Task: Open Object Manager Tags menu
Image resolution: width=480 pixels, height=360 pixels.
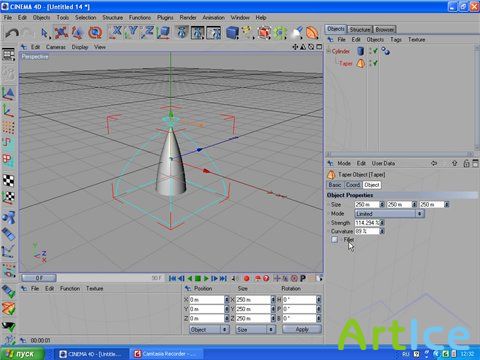Action: point(396,40)
